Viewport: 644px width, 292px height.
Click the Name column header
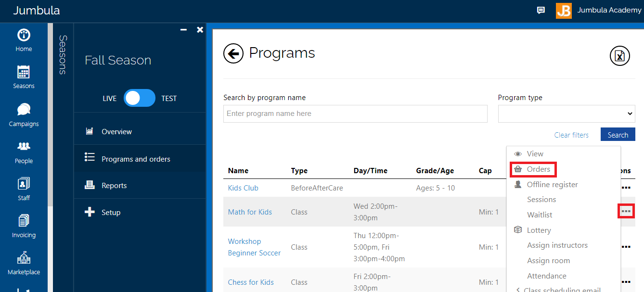[x=238, y=170]
